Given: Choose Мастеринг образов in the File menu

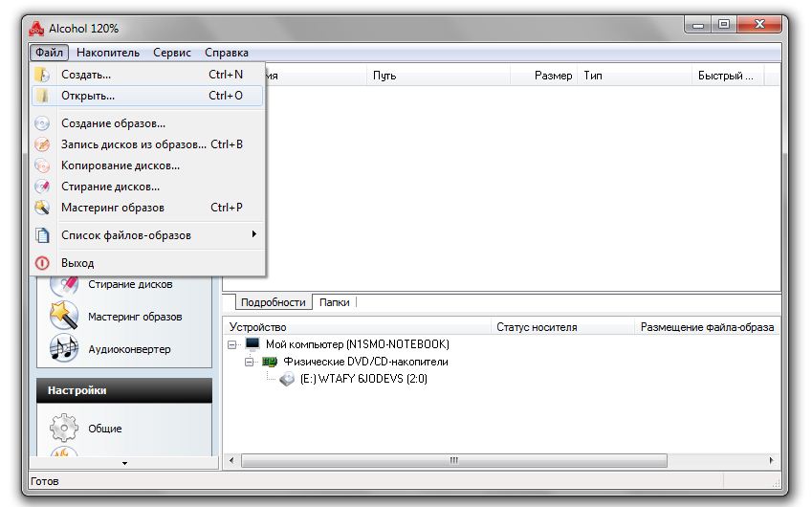Looking at the screenshot, I should point(147,208).
